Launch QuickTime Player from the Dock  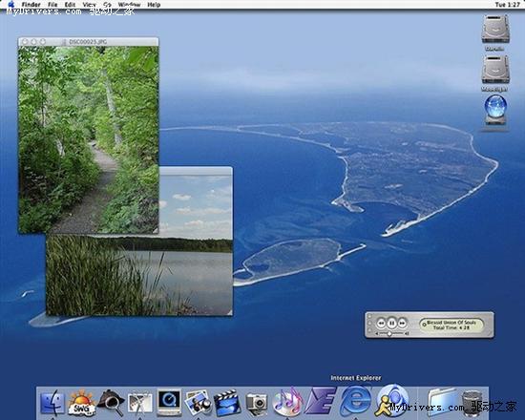169,402
